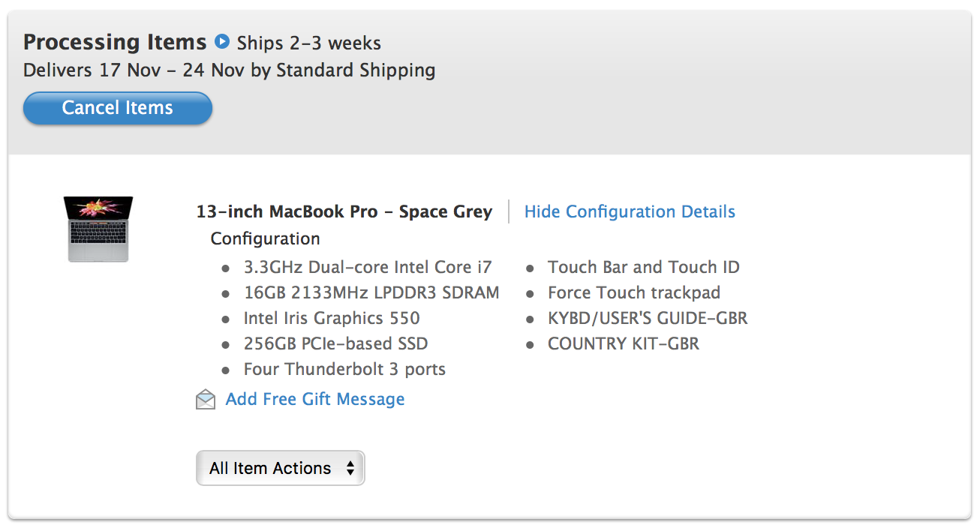Click the MacBook Pro product thumbnail
980x528 pixels.
(x=98, y=229)
